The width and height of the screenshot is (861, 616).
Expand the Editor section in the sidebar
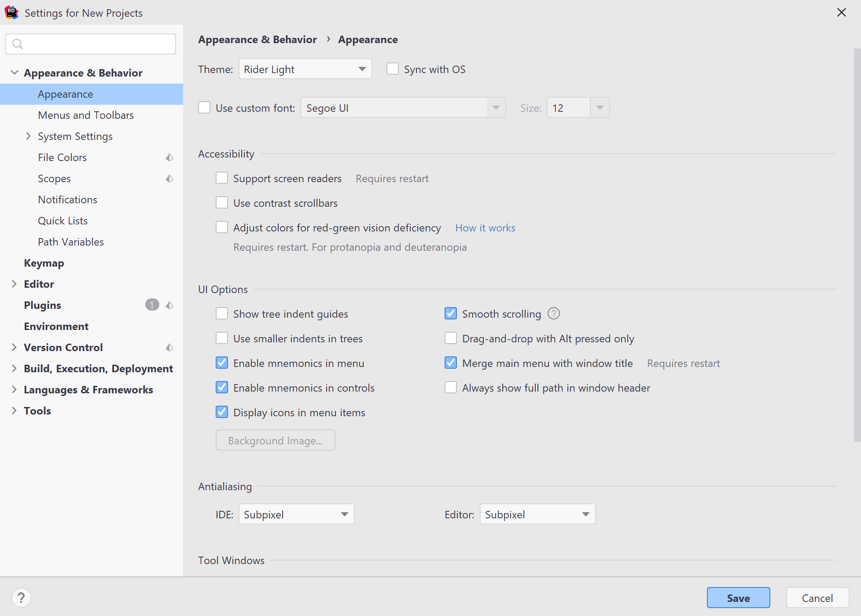(15, 284)
